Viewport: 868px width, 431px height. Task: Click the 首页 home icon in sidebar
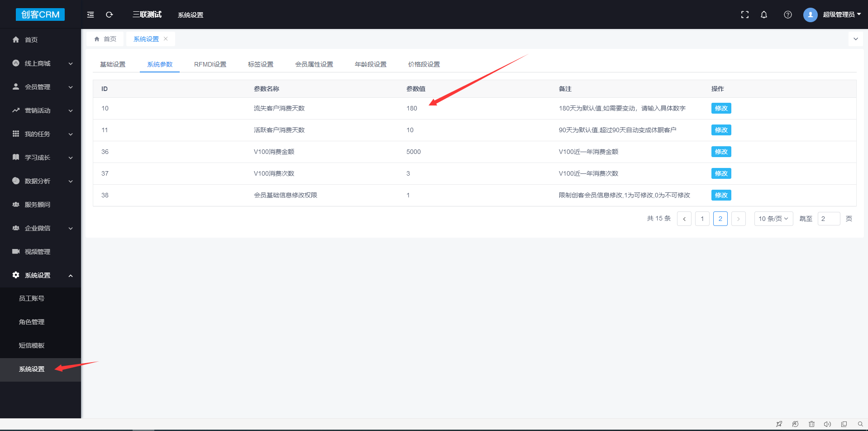[x=16, y=40]
